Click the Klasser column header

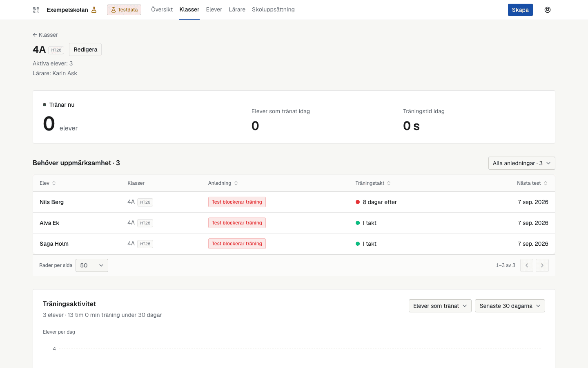pos(136,183)
